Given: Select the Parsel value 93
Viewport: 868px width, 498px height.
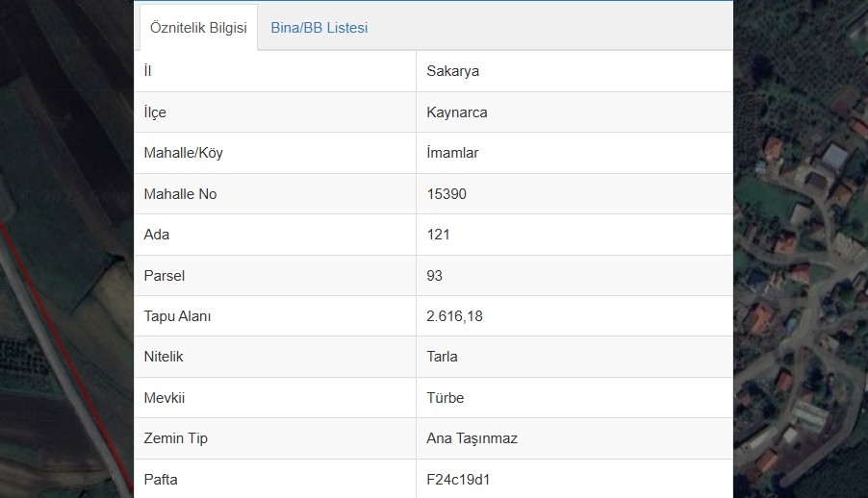Looking at the screenshot, I should pyautogui.click(x=435, y=276).
